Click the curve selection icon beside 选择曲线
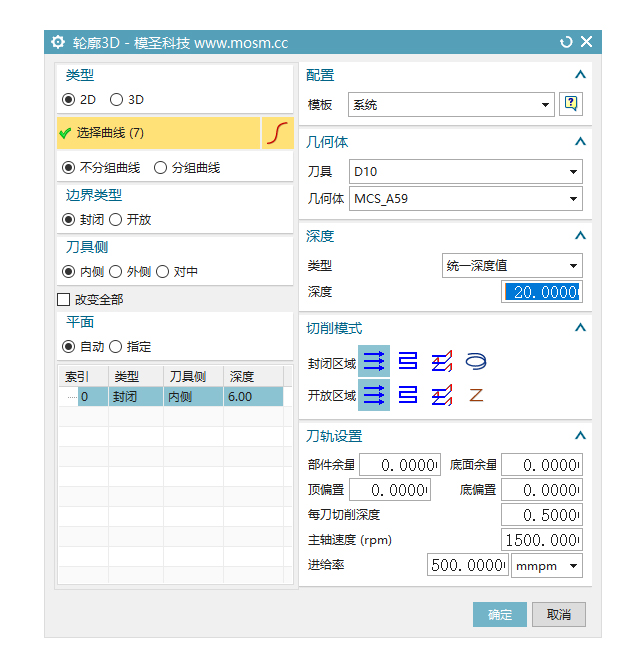 278,133
